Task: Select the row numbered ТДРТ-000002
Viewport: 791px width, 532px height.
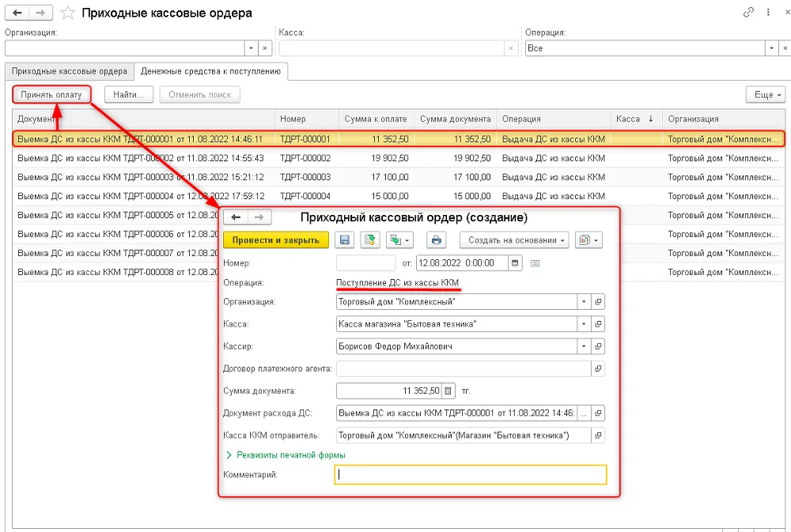Action: point(399,158)
